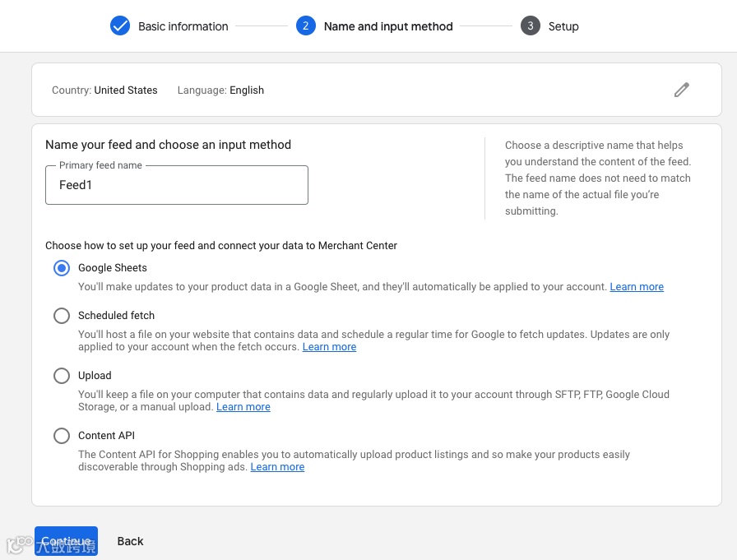Pick the Content API radio option

click(62, 436)
